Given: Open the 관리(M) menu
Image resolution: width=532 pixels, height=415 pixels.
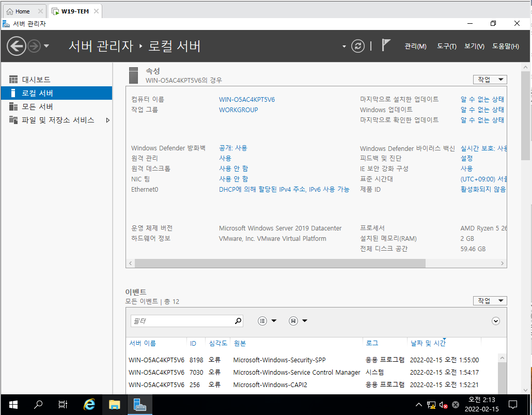Looking at the screenshot, I should [415, 46].
